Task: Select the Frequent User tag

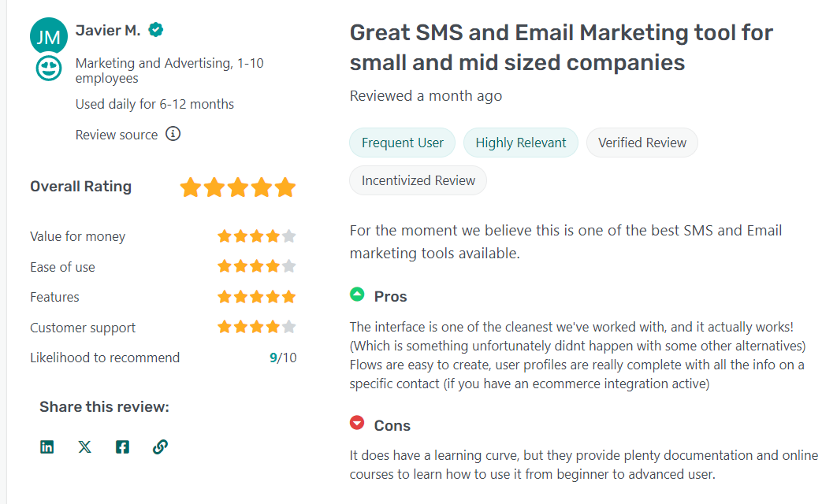Action: (x=402, y=143)
